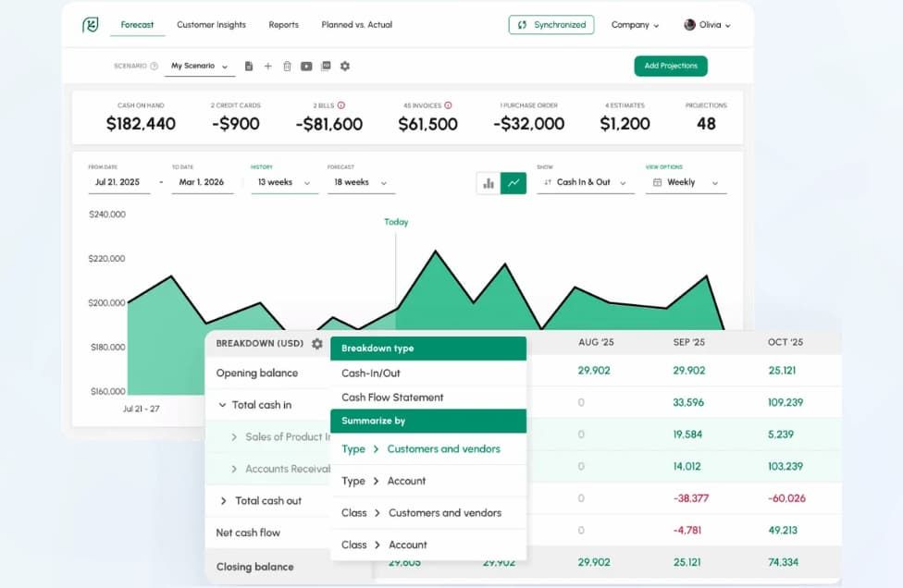Viewport: 903px width, 588px height.
Task: Click the presentation slide icon in scenario toolbar
Action: [x=326, y=67]
